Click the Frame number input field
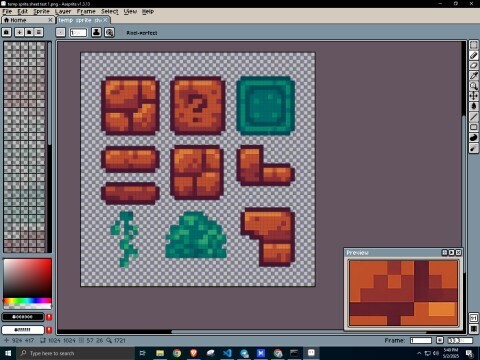This screenshot has width=480, height=360. pyautogui.click(x=421, y=340)
